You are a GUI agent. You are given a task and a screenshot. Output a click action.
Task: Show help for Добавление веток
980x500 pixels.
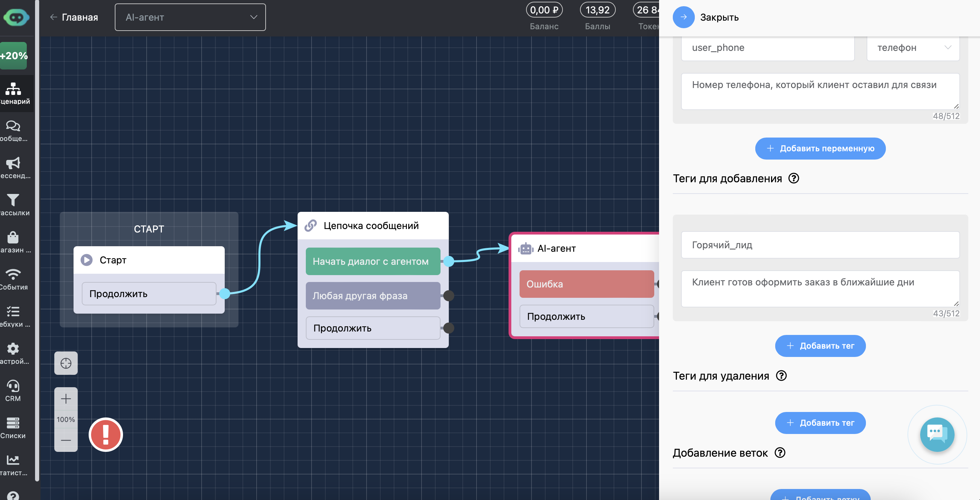pos(780,453)
